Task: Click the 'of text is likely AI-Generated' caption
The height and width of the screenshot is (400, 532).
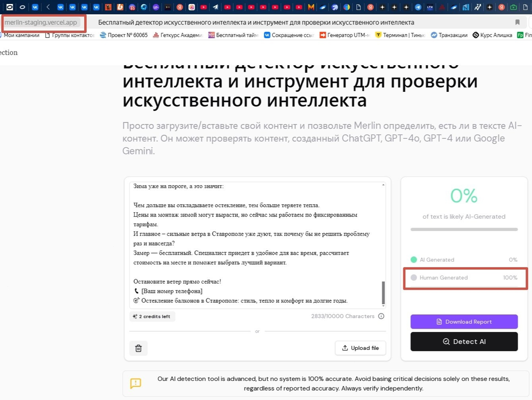Action: click(464, 216)
